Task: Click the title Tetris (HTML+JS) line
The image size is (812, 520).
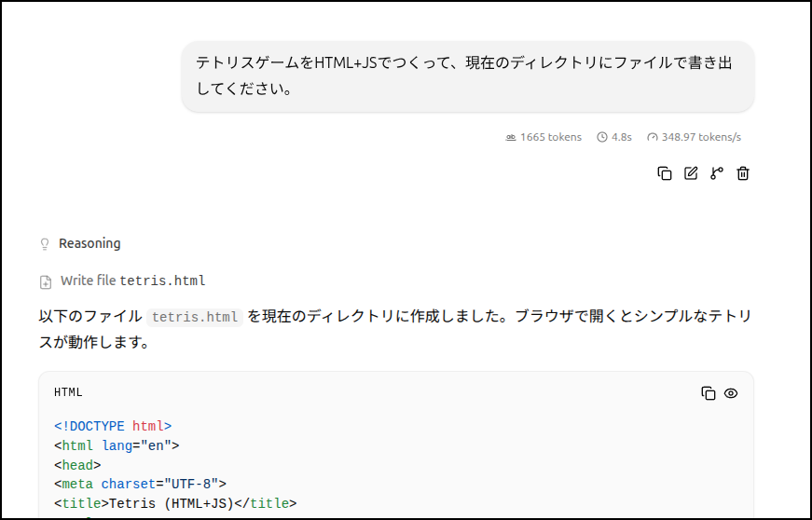Action: point(175,503)
